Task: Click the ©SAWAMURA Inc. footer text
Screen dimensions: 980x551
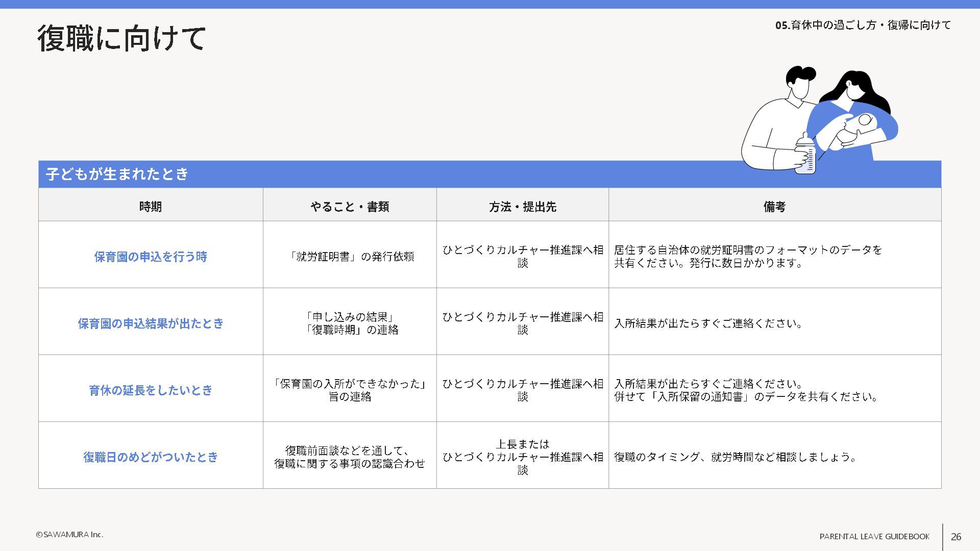Action: point(69,535)
